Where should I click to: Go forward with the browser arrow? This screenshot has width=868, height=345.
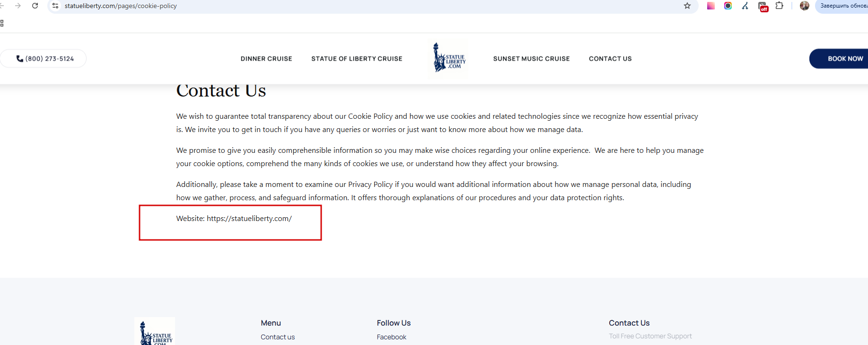[18, 6]
